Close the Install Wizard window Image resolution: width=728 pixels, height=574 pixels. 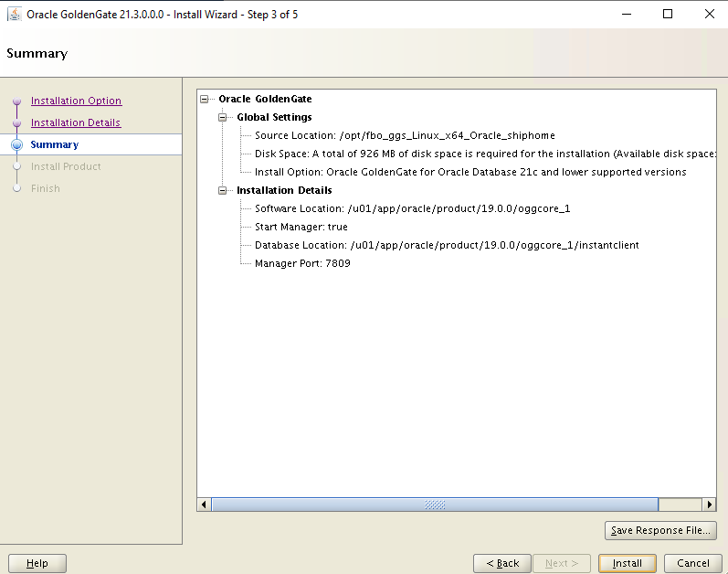pyautogui.click(x=710, y=14)
